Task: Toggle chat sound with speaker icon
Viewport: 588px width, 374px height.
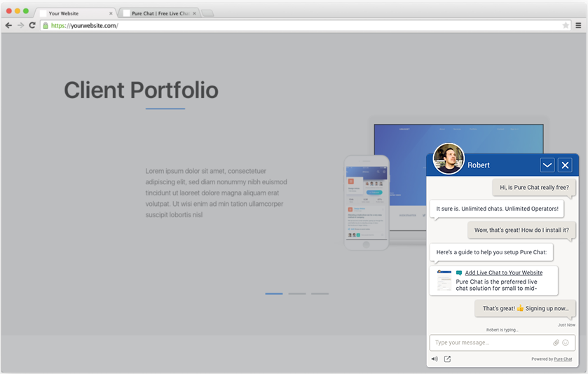Action: [435, 359]
